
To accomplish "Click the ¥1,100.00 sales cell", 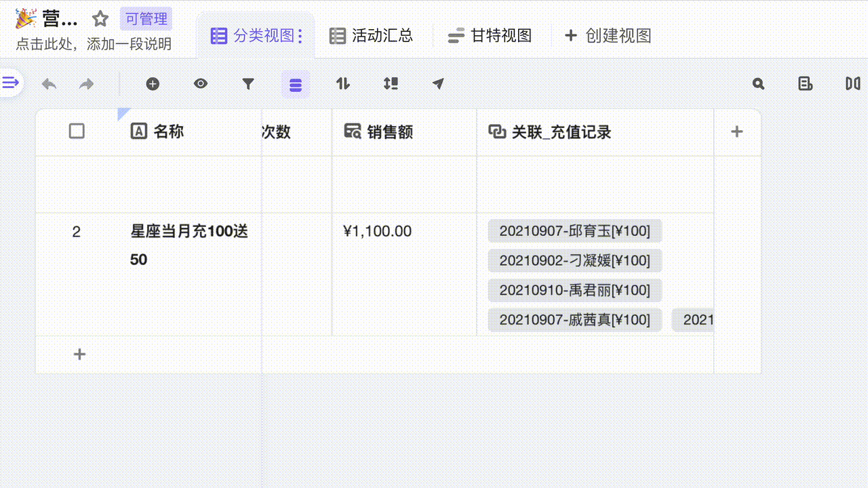I will point(404,274).
